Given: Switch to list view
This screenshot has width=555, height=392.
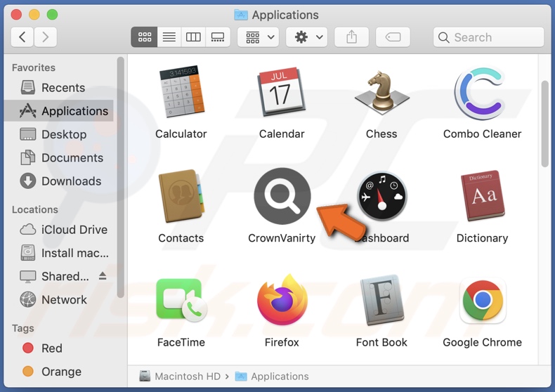Looking at the screenshot, I should click(x=169, y=37).
